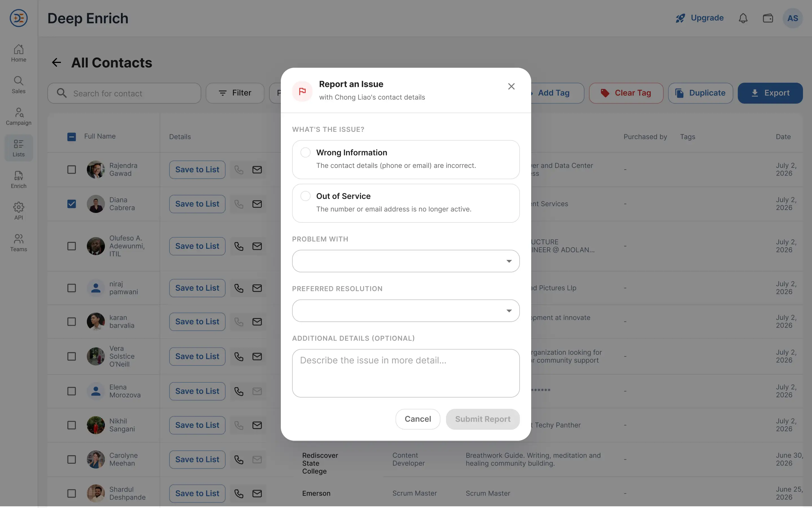Open the Enrich CSV sidebar section

(18, 180)
